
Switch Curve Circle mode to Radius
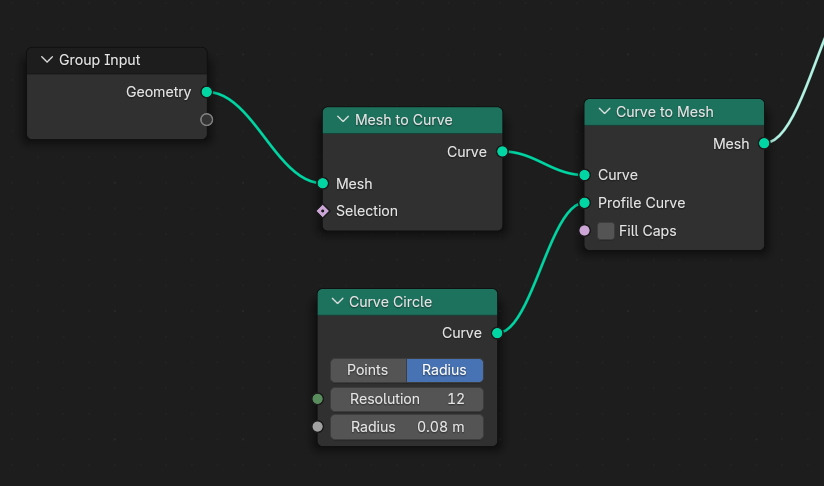pyautogui.click(x=445, y=370)
